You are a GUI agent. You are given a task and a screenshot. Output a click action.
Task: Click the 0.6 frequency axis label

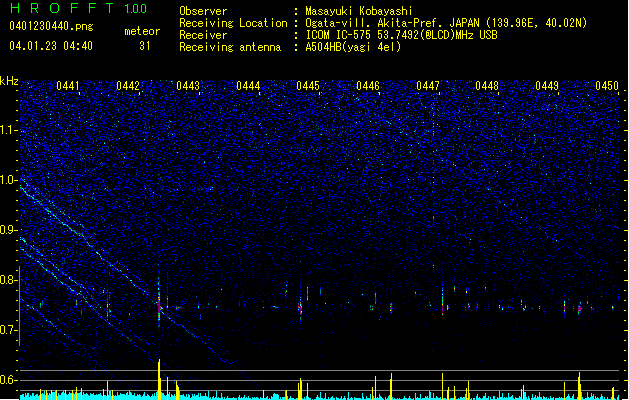pos(8,380)
